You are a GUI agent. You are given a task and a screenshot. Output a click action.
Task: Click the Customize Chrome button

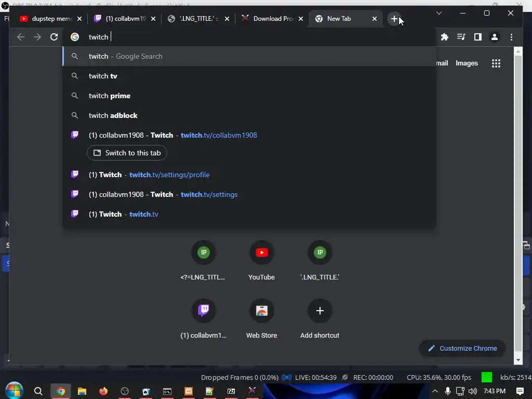462,349
